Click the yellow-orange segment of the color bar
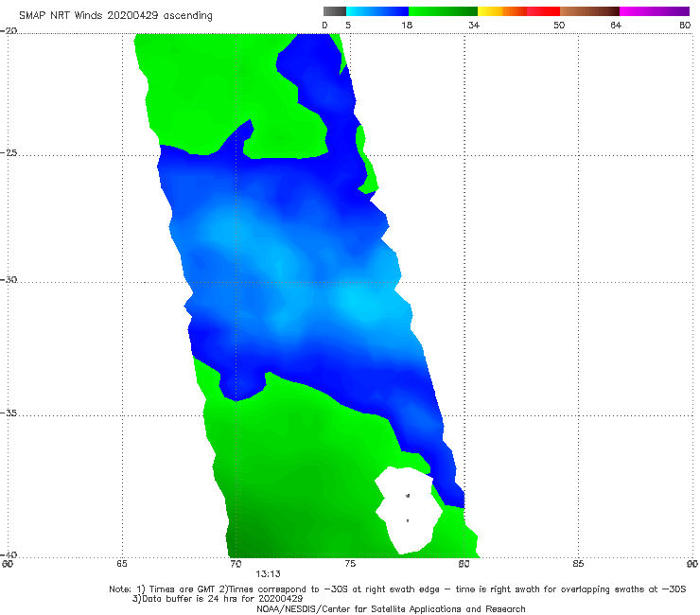The width and height of the screenshot is (700, 615). point(502,11)
